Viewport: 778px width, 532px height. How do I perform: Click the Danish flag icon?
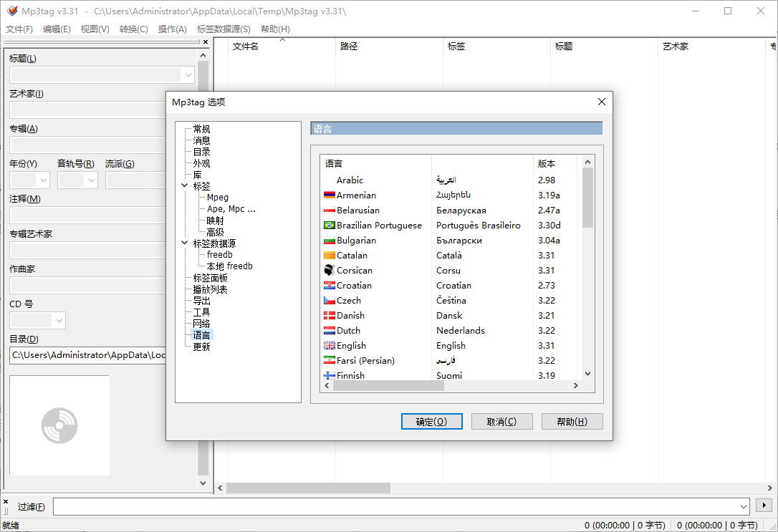point(330,315)
